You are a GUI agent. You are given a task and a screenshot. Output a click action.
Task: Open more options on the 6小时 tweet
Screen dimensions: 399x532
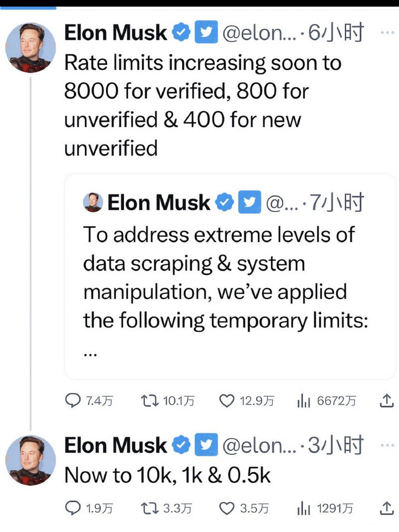click(387, 32)
